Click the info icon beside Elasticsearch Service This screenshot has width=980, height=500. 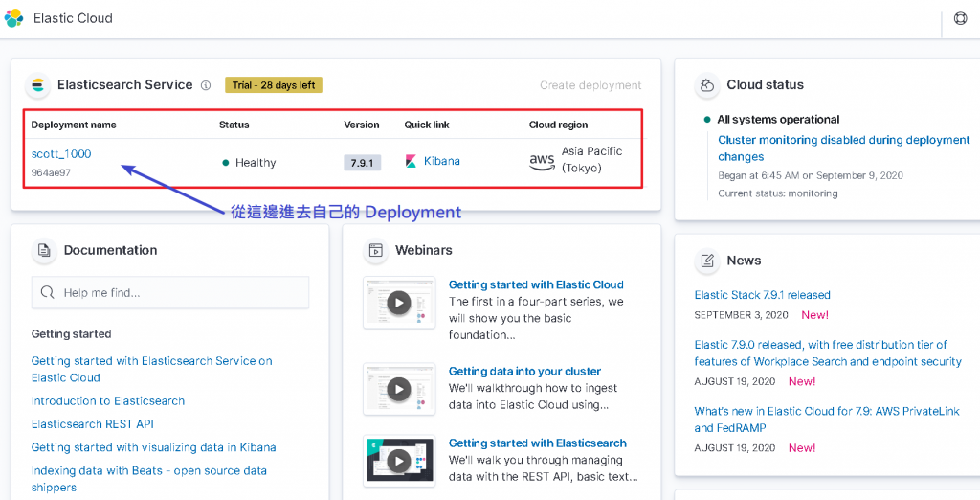pyautogui.click(x=206, y=86)
